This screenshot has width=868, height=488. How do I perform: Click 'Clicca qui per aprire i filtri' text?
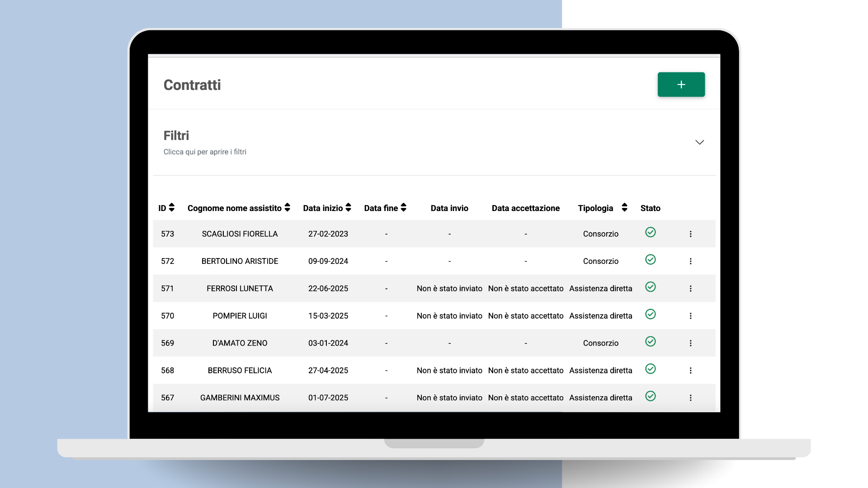click(x=205, y=152)
